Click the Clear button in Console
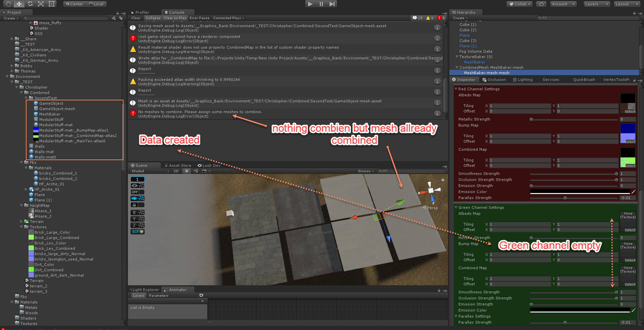The height and width of the screenshot is (330, 644). coord(136,18)
